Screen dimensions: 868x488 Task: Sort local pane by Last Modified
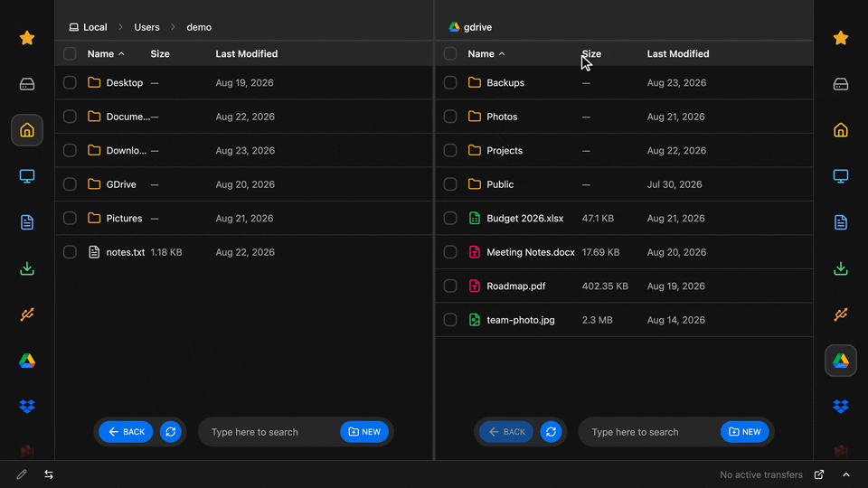coord(246,53)
